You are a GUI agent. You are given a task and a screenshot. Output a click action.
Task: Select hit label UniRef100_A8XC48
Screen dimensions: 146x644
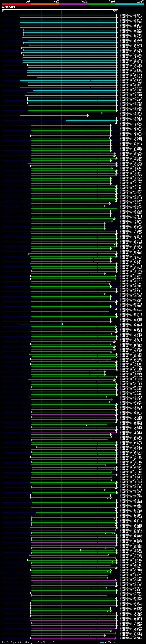coord(131,397)
